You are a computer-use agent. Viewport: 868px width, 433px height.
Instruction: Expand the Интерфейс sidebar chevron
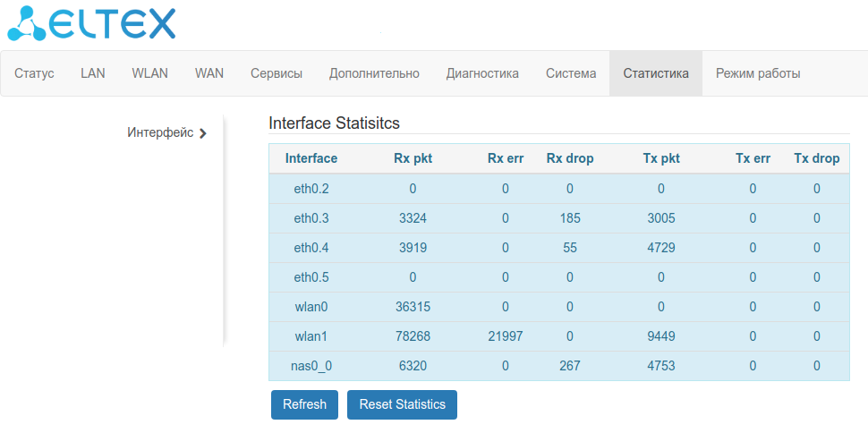point(203,133)
